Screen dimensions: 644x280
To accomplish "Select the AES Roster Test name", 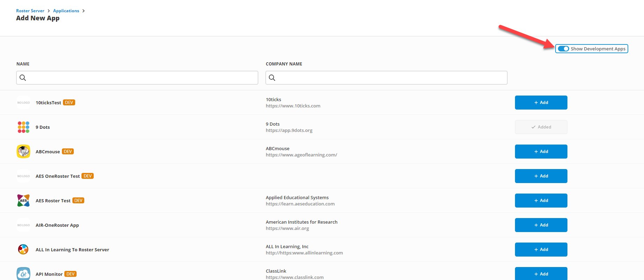I will [x=53, y=201].
